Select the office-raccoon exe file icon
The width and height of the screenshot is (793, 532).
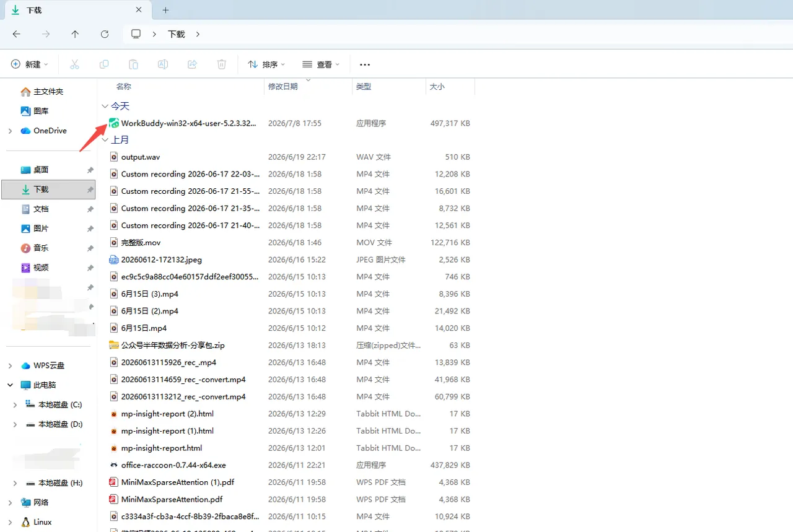(114, 464)
